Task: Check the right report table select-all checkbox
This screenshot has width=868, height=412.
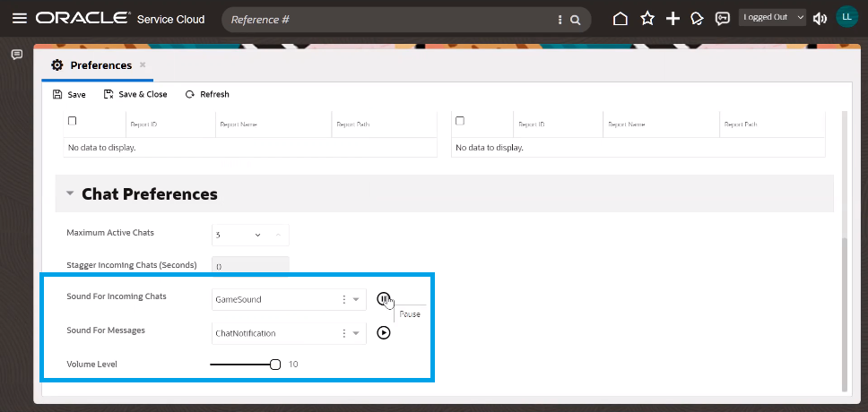Action: point(459,121)
